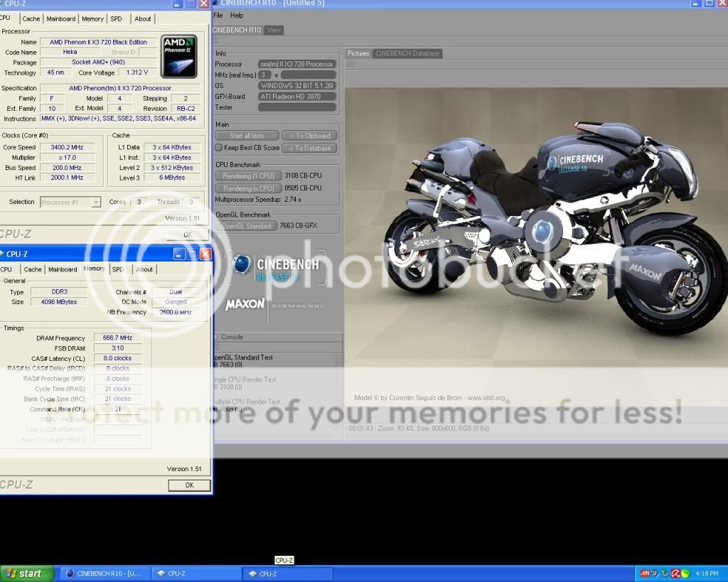
Task: Click the green-yellow round tray icon
Action: pos(686,573)
